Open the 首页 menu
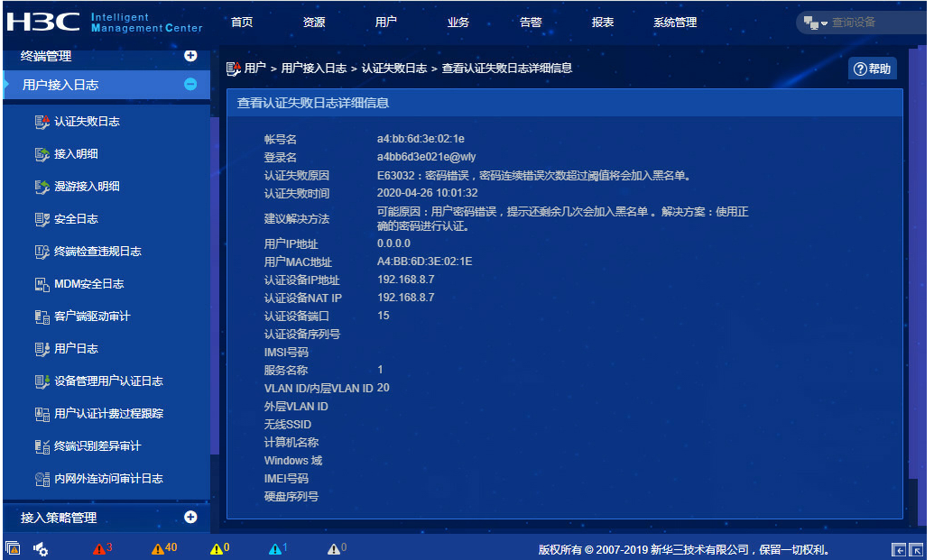934x560 pixels. pos(242,22)
